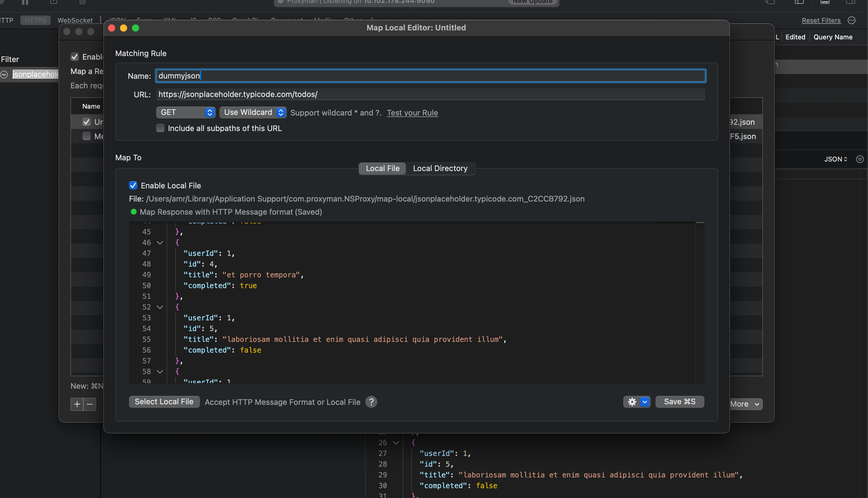Click the circular options icon beside JSON
This screenshot has height=498, width=868.
click(x=859, y=159)
